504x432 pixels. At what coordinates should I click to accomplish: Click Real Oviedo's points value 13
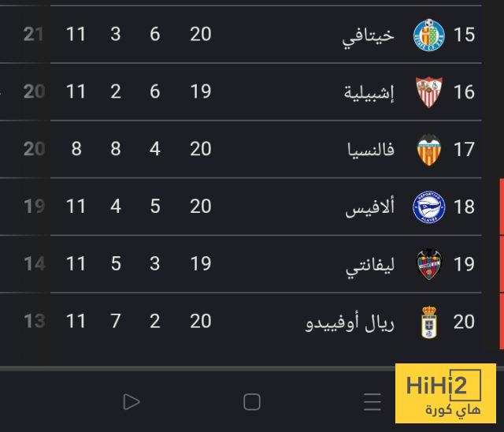[34, 322]
